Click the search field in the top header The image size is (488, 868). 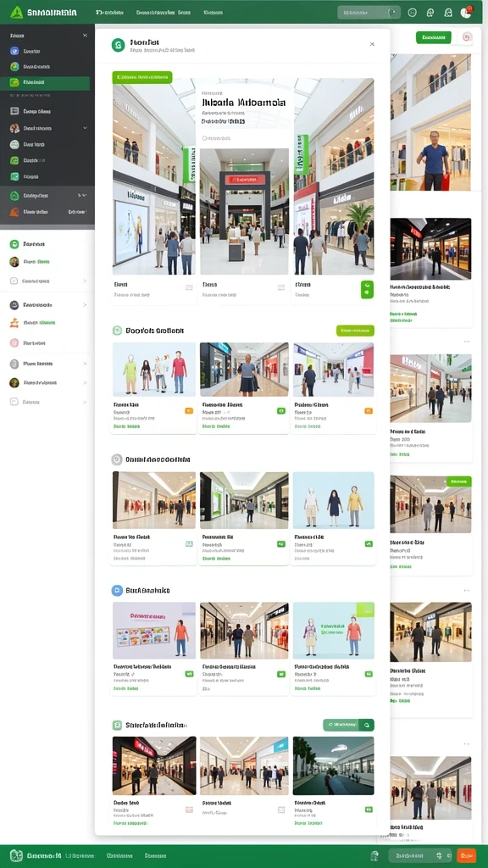tap(369, 12)
